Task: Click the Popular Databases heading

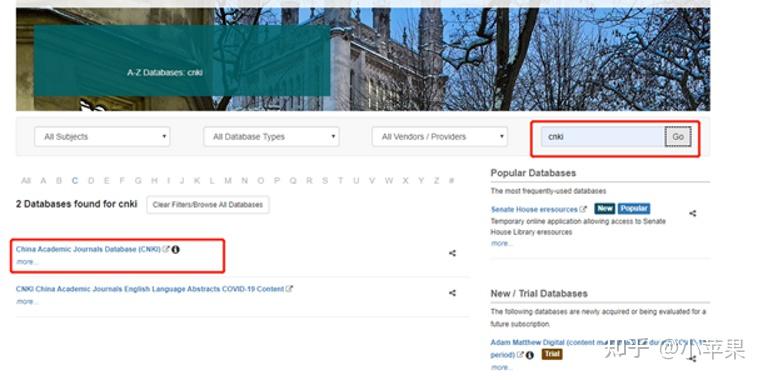Action: click(x=533, y=173)
